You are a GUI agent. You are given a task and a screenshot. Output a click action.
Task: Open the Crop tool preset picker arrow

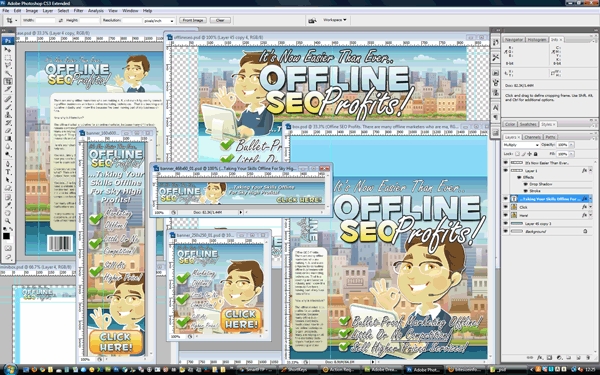[x=16, y=20]
